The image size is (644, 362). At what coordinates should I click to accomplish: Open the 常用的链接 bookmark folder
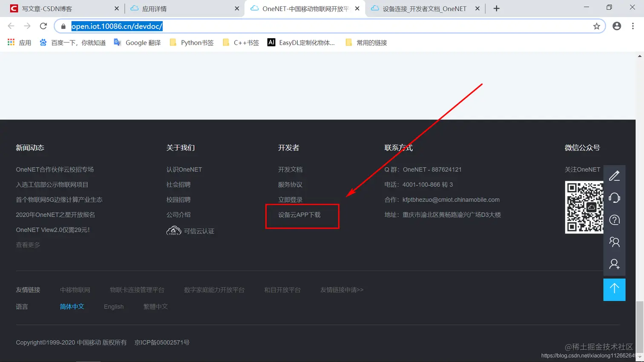tap(366, 43)
